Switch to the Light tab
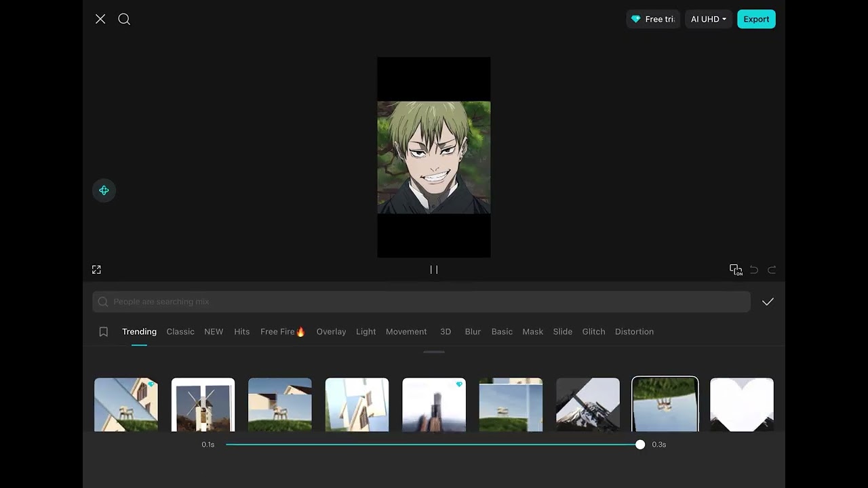This screenshot has width=868, height=488. coord(366,331)
